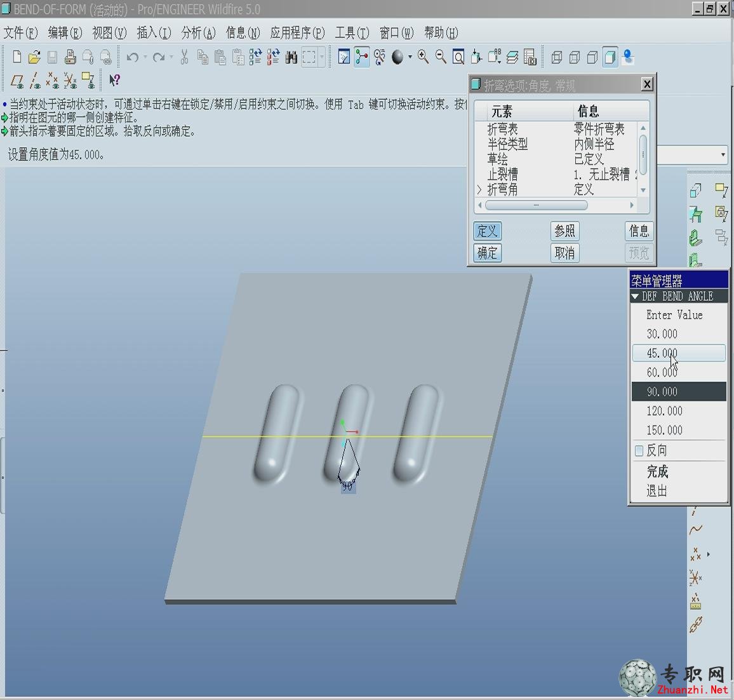Viewport: 734px width, 700px height.
Task: Open the saved view list icon
Action: pos(495,57)
